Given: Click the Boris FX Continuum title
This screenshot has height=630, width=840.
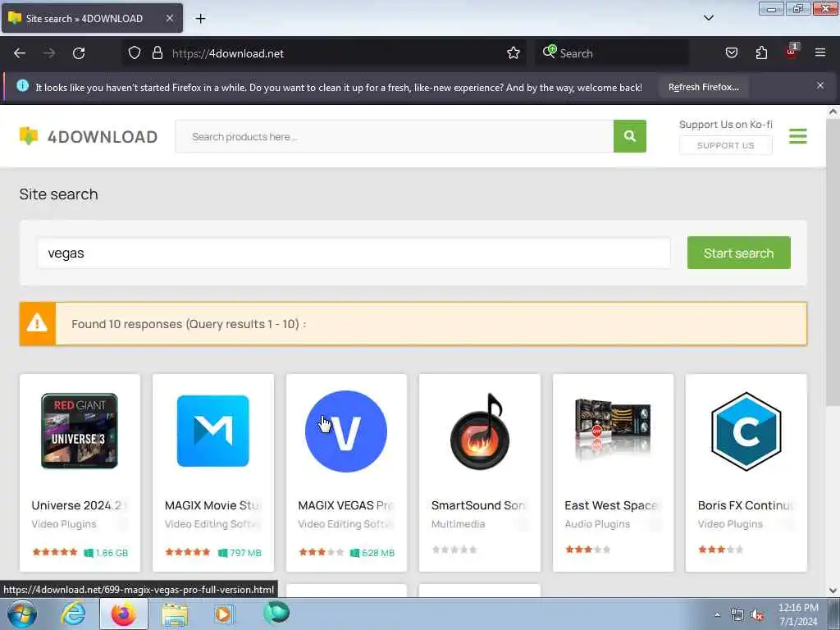Looking at the screenshot, I should point(745,505).
